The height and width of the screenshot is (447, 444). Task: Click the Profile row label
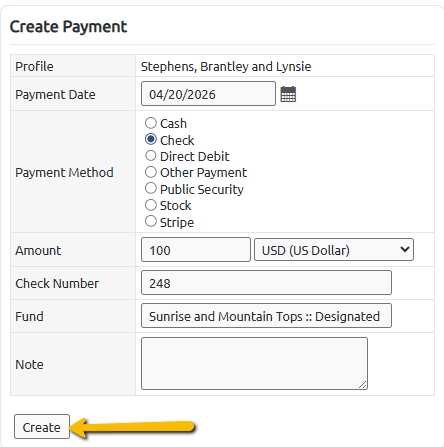(34, 66)
